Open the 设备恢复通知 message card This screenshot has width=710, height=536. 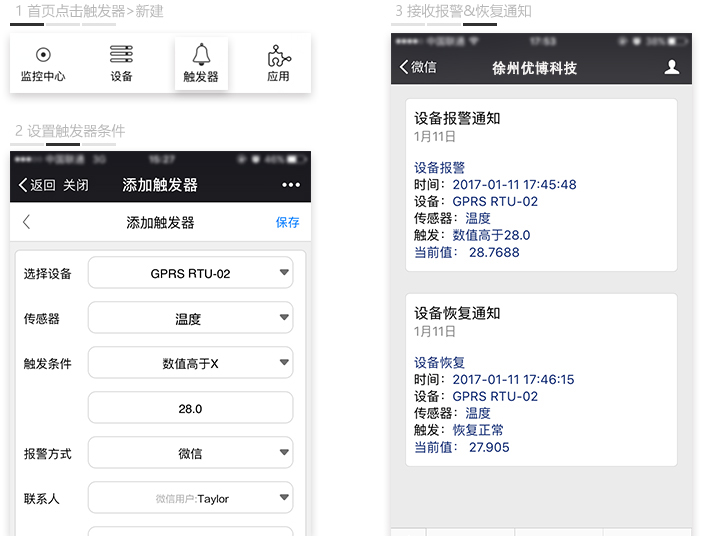pyautogui.click(x=541, y=380)
